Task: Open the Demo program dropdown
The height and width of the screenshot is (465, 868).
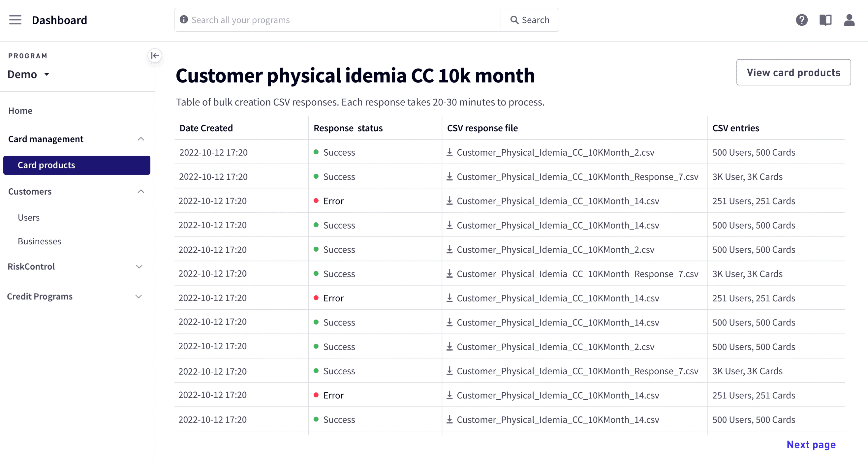Action: (29, 74)
